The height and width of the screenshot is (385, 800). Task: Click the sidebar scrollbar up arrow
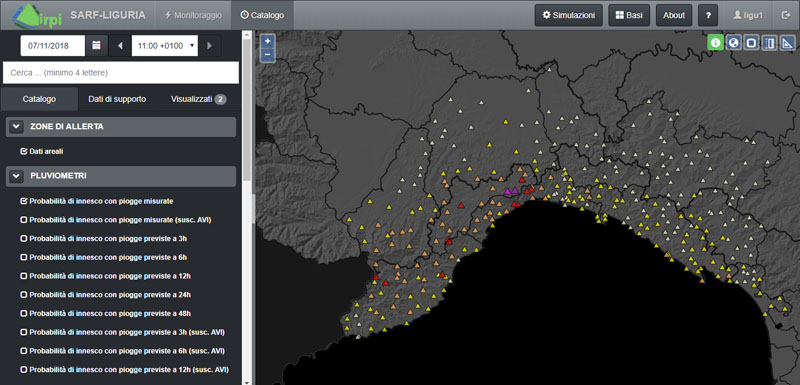tap(247, 35)
